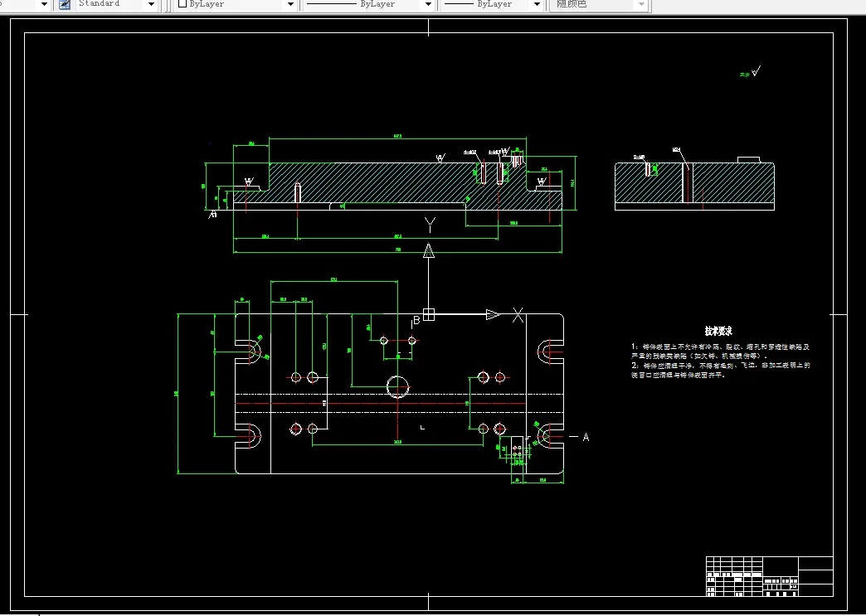Image resolution: width=866 pixels, height=616 pixels.
Task: Select the 技术要求 heading text
Action: click(718, 331)
